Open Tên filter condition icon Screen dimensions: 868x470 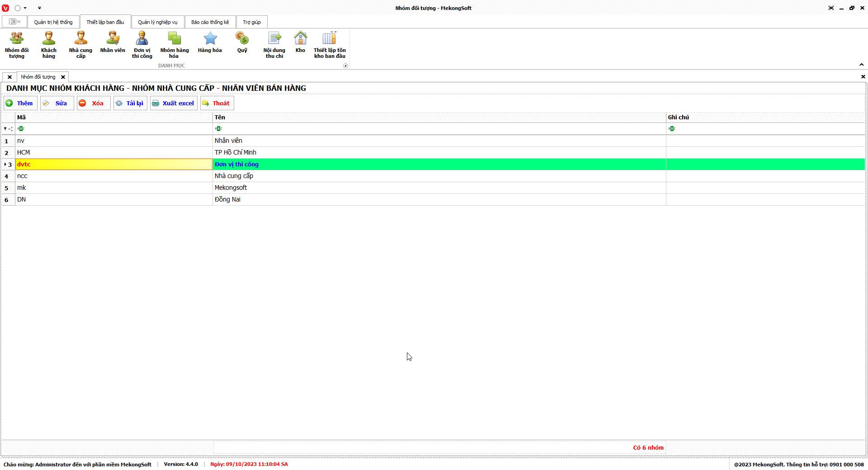coord(218,129)
